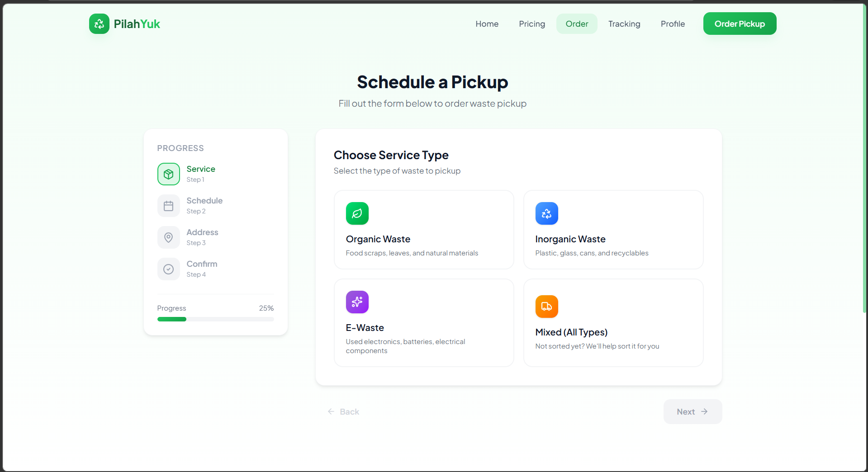Open the Pricing page
The height and width of the screenshot is (472, 868).
click(532, 24)
